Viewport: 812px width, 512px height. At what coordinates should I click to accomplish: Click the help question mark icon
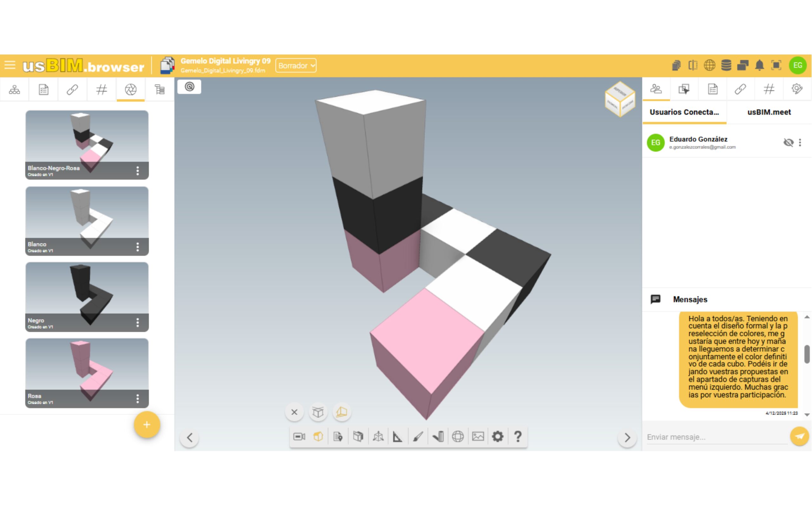click(x=518, y=437)
